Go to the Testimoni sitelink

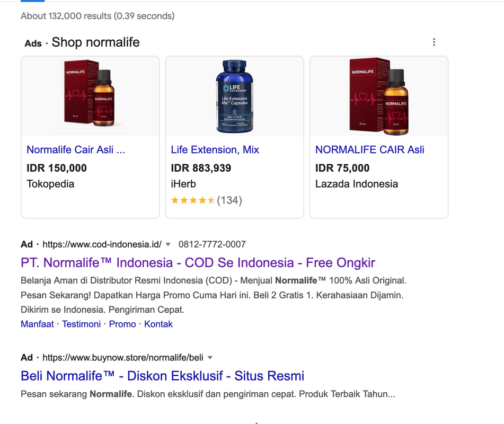click(81, 324)
